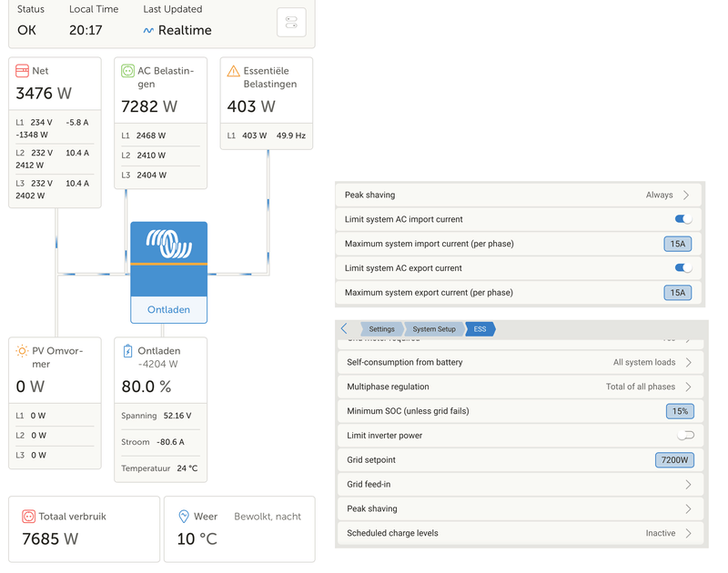The width and height of the screenshot is (728, 573).
Task: Edit the 15% Minimum SOC value
Action: point(680,411)
